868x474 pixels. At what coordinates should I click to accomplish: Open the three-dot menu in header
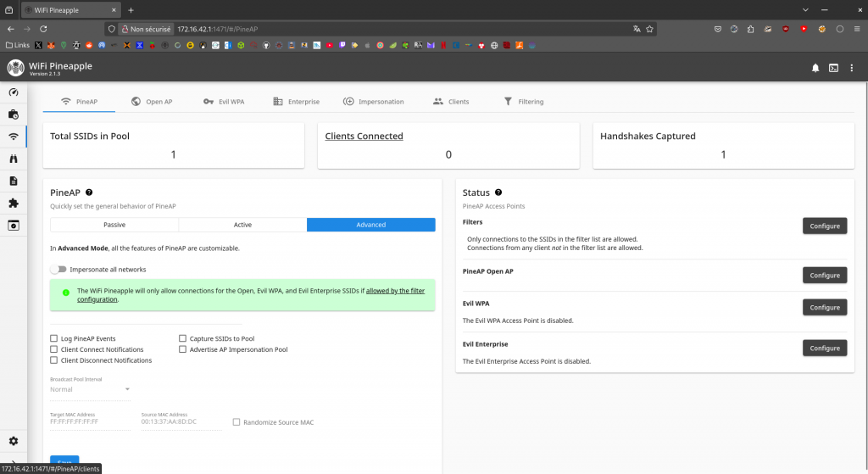click(x=852, y=68)
